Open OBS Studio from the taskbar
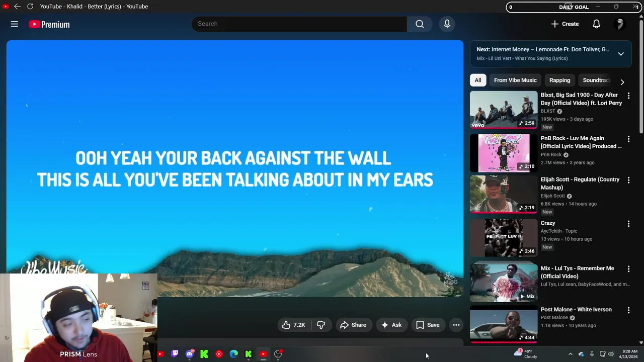The width and height of the screenshot is (644, 362). (x=278, y=354)
